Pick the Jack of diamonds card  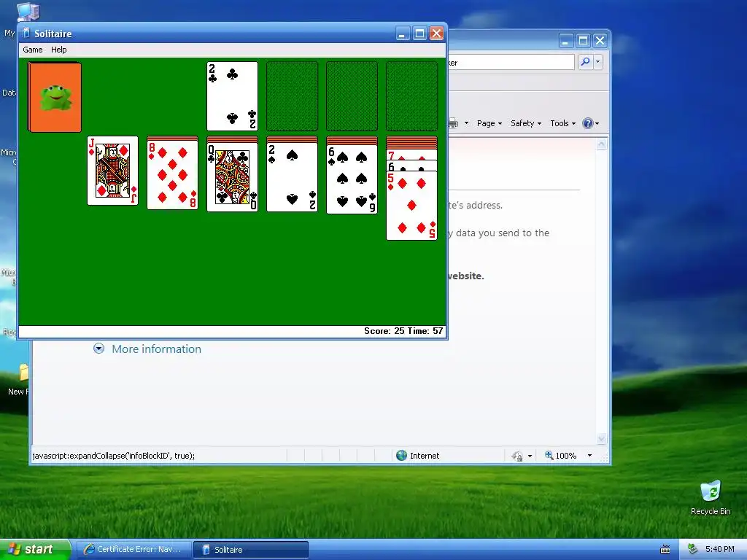coord(112,171)
